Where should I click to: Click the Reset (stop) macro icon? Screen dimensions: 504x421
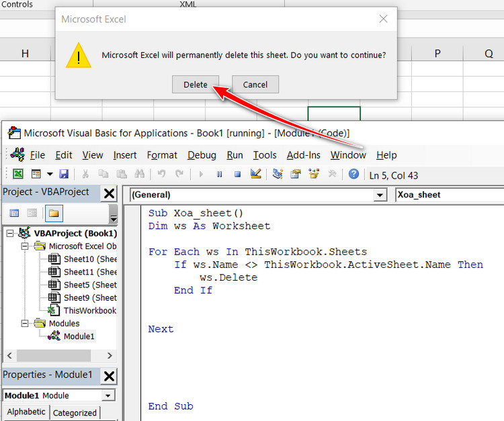pos(237,174)
